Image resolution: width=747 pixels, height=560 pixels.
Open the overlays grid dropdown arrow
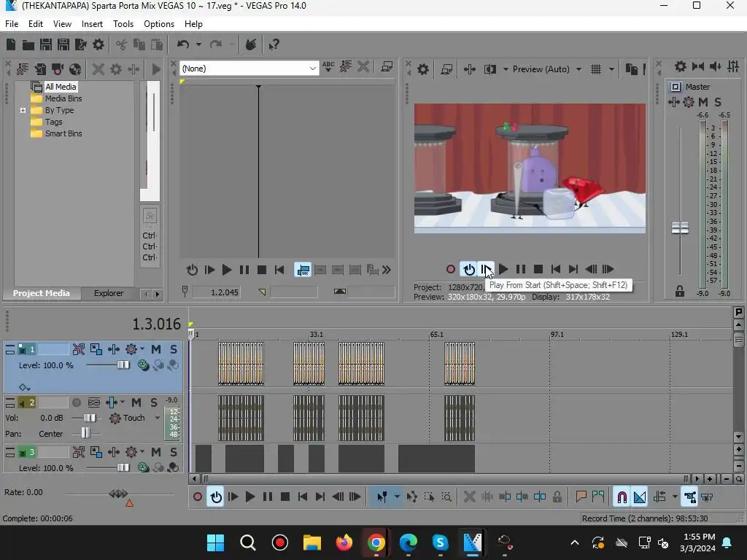coord(612,69)
